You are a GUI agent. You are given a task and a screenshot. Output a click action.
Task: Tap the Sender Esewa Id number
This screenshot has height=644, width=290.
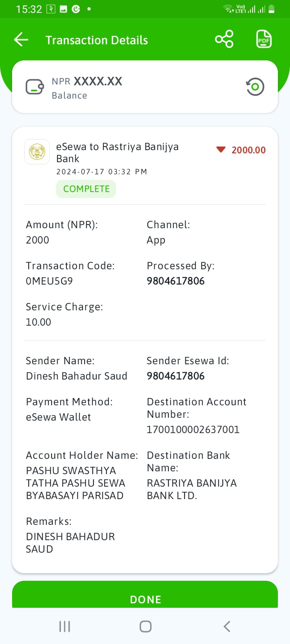(176, 376)
